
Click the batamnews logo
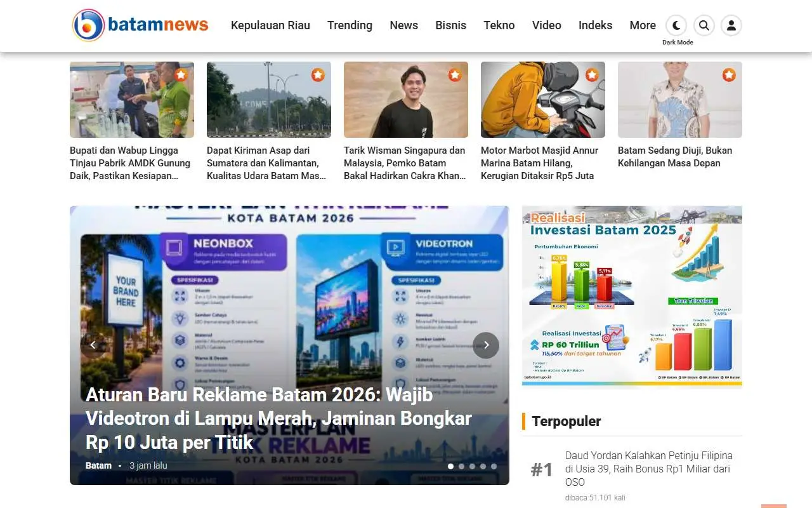(140, 25)
